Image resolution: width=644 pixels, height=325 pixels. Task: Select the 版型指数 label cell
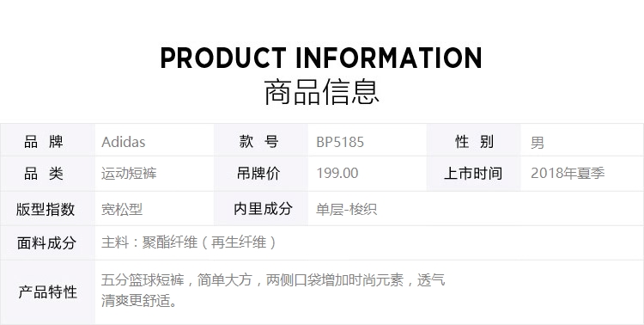click(47, 209)
